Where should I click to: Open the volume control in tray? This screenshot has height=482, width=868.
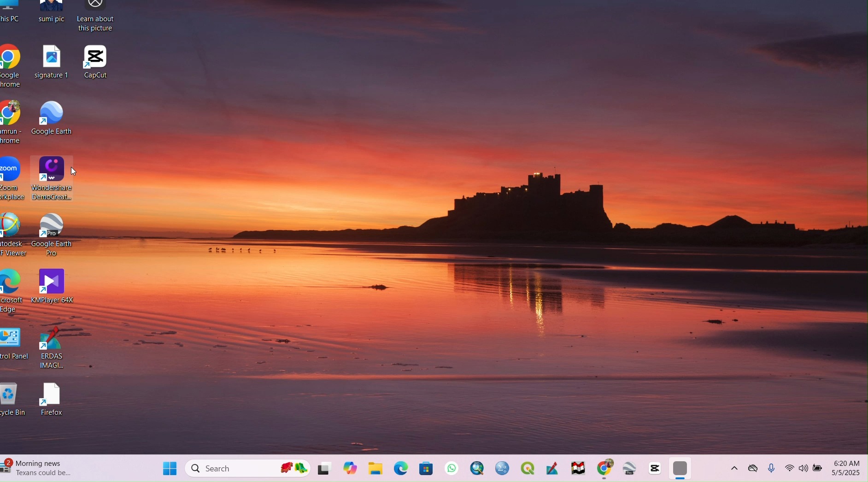(804, 469)
